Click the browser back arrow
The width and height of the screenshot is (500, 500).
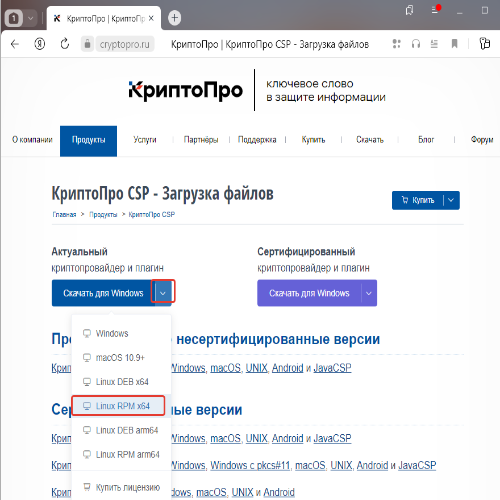point(15,44)
